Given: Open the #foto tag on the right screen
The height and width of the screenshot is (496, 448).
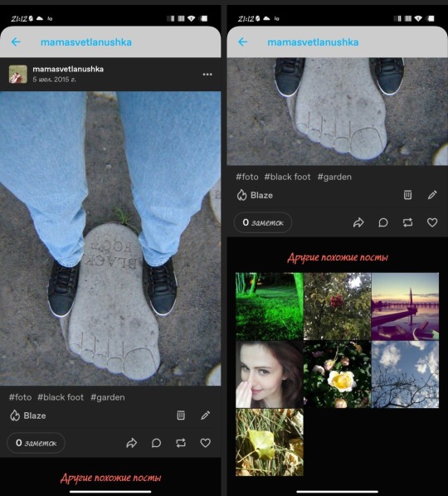Looking at the screenshot, I should pos(247,177).
